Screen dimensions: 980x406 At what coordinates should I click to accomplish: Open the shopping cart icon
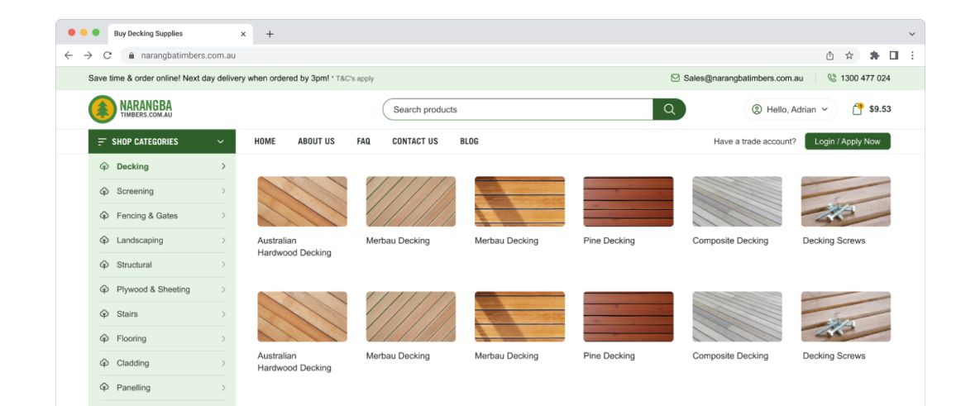[x=858, y=109]
